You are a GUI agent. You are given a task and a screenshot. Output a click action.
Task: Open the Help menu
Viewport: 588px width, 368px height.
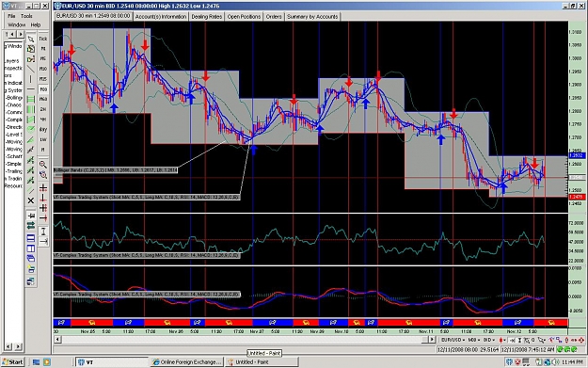pos(36,24)
